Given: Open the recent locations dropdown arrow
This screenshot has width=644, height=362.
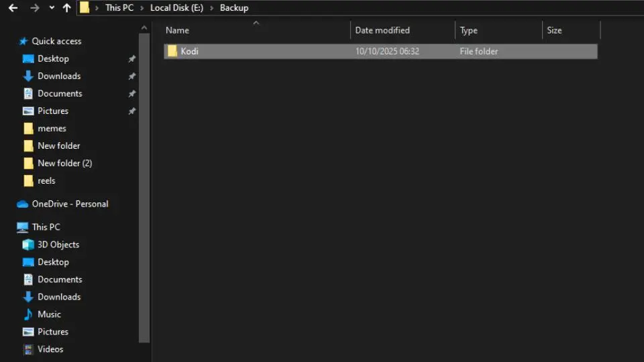Looking at the screenshot, I should tap(52, 8).
